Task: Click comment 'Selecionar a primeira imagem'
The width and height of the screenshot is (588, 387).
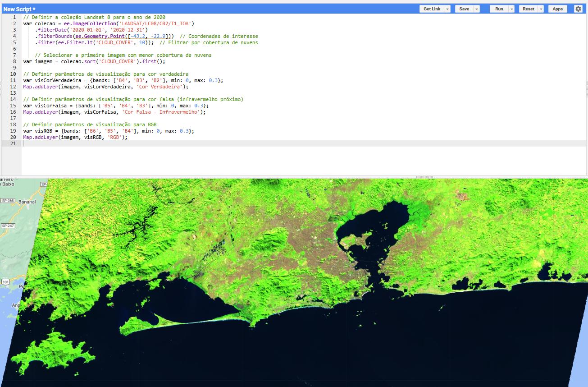Action: (123, 55)
